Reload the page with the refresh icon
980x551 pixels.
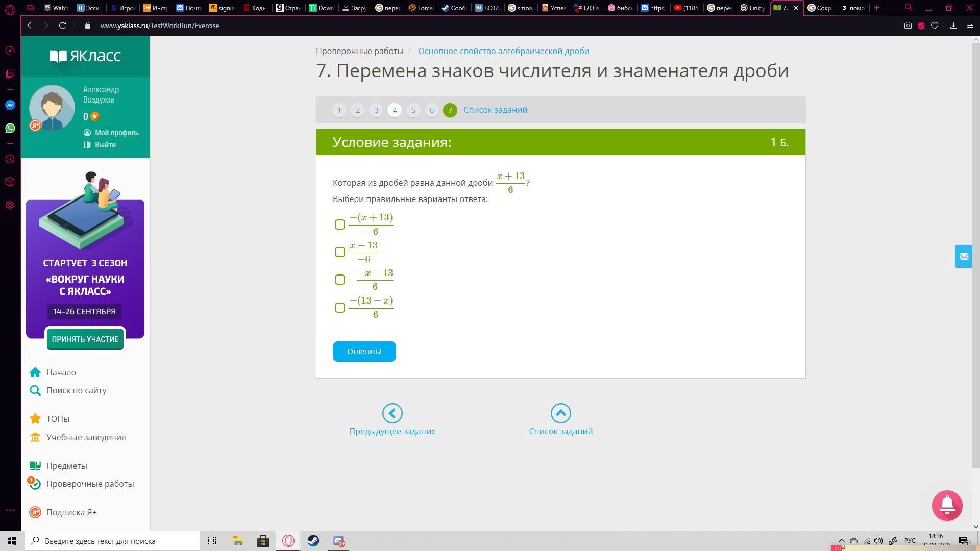(x=62, y=26)
